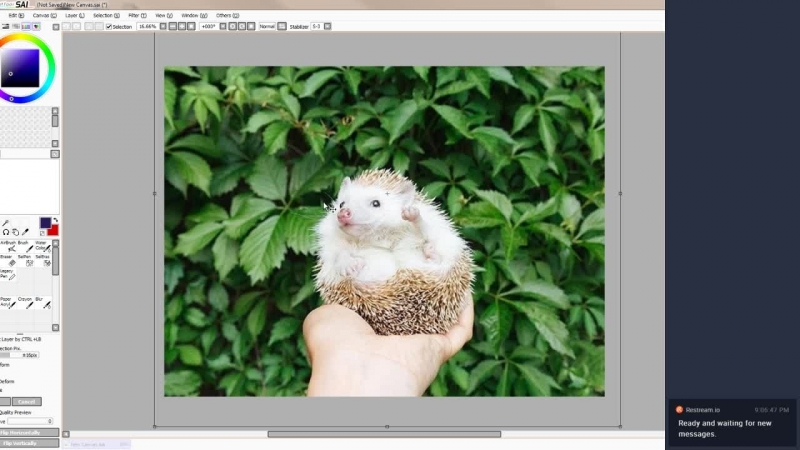This screenshot has height=450, width=800.
Task: Click the rotate view clockwise button
Action: [242, 26]
